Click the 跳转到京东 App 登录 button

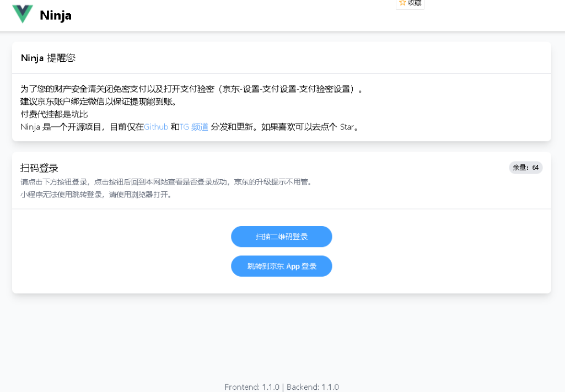click(281, 266)
